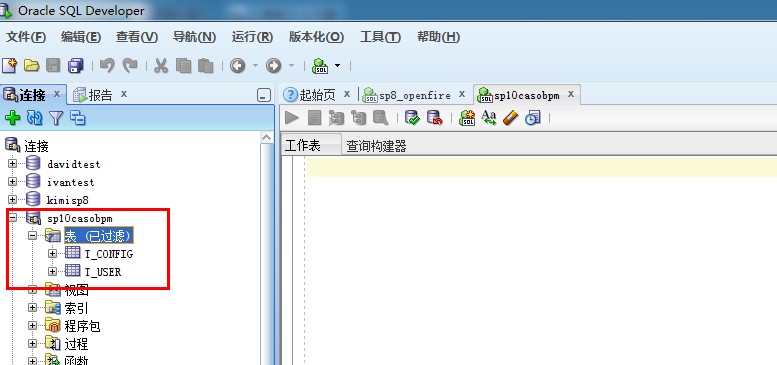Refresh the connections list
Viewport: 777px width, 365px height.
[35, 118]
